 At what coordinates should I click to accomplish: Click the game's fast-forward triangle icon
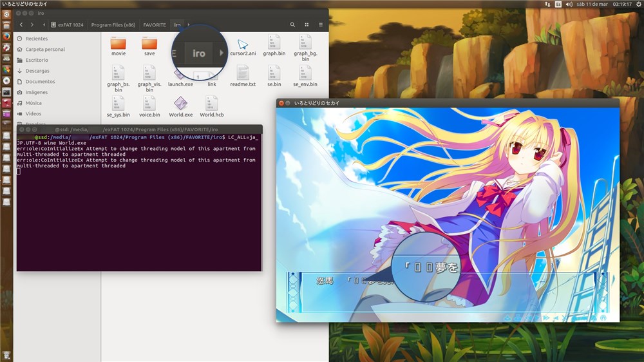pyautogui.click(x=546, y=318)
